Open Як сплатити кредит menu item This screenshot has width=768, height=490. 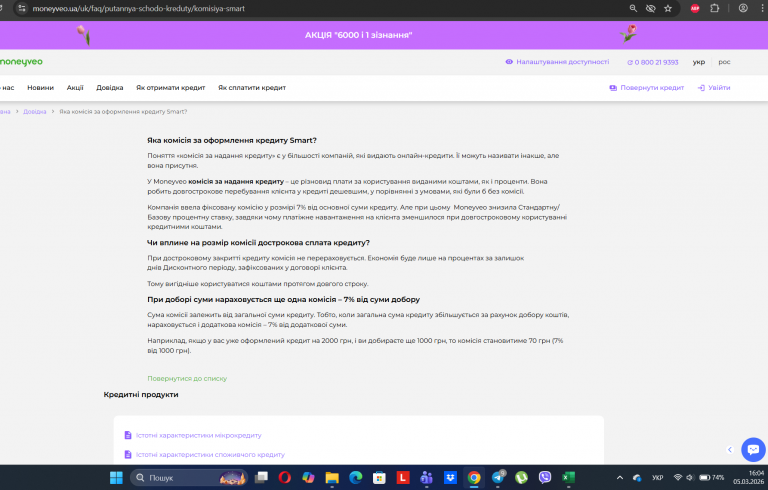(x=252, y=88)
